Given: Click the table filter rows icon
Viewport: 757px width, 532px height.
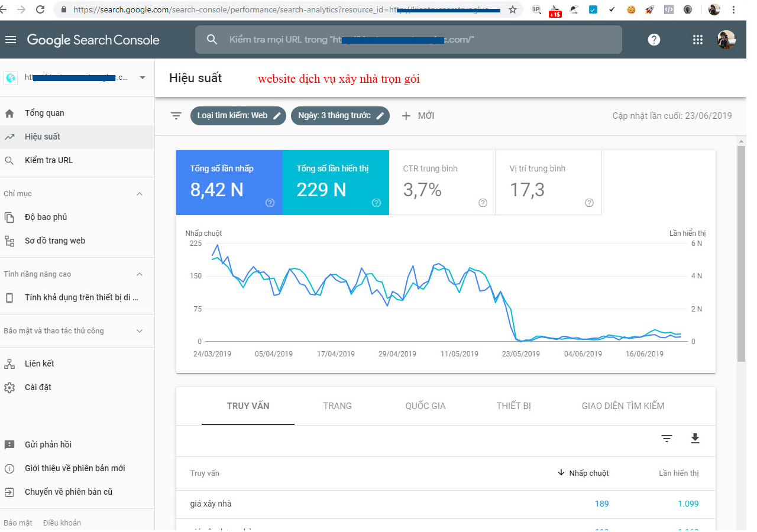Looking at the screenshot, I should click(x=667, y=438).
